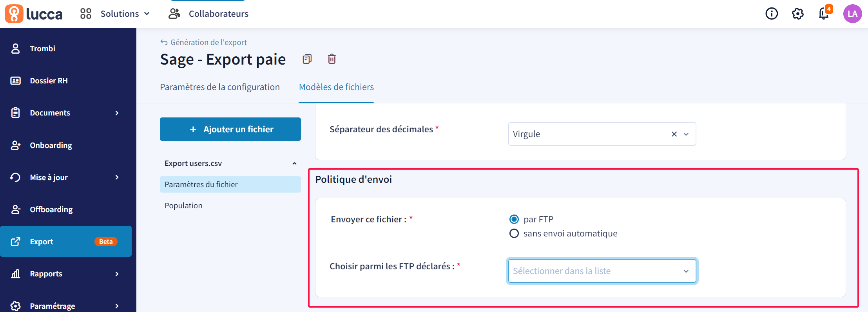The width and height of the screenshot is (868, 312).
Task: Open the Séparateur des décimales dropdown arrow
Action: pos(686,134)
